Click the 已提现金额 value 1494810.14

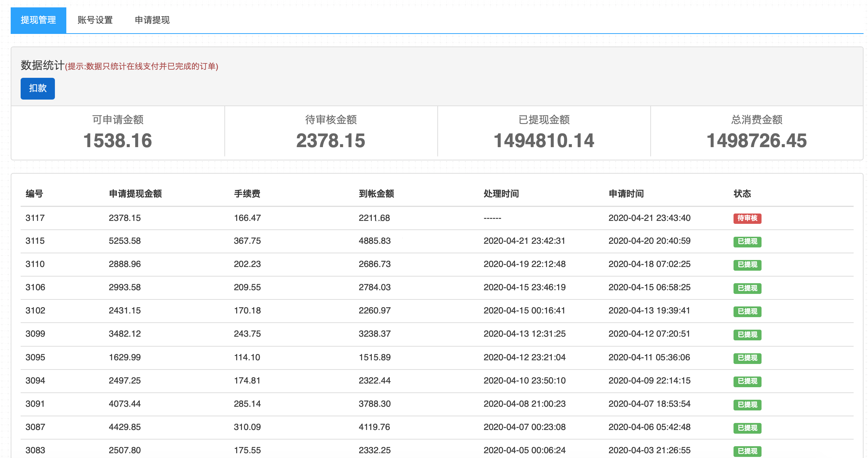(544, 140)
